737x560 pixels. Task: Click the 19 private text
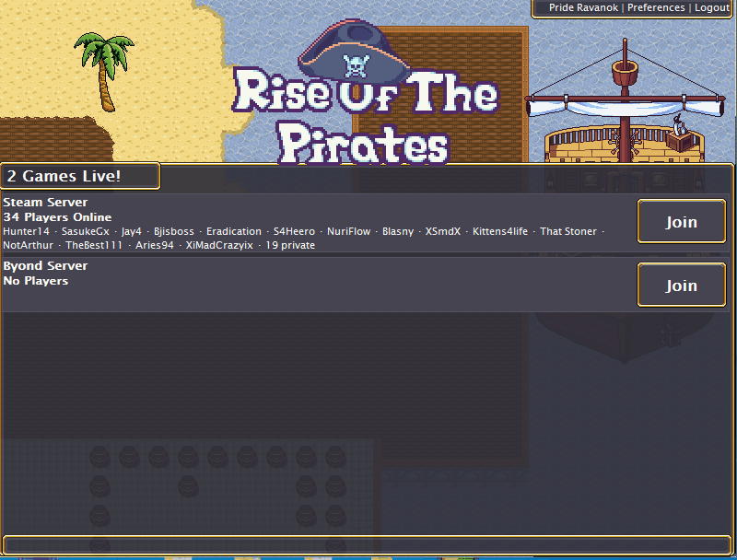(x=290, y=245)
